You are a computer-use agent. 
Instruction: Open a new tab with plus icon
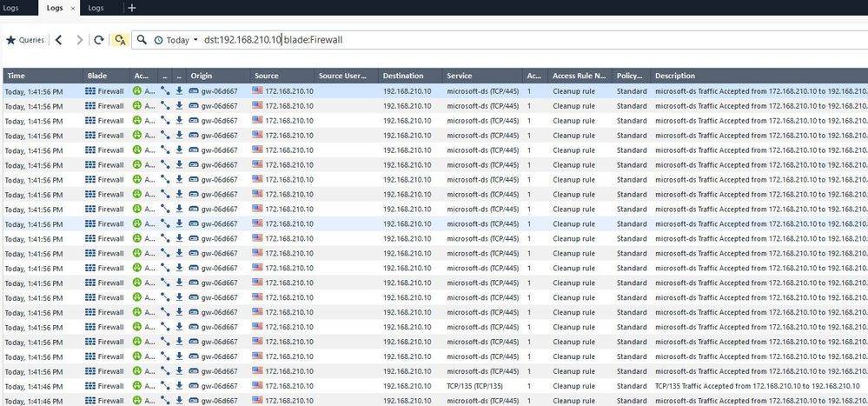[x=132, y=8]
